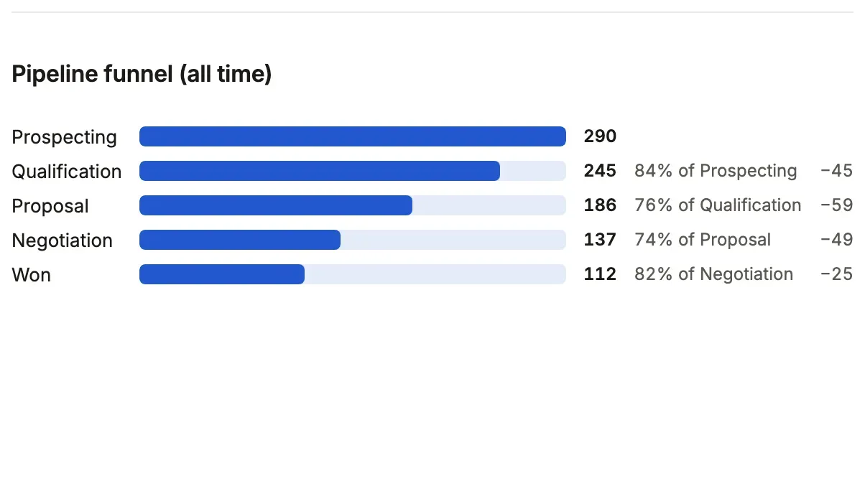This screenshot has height=504, width=865.
Task: Select the 137 Negotiation count
Action: pyautogui.click(x=600, y=240)
